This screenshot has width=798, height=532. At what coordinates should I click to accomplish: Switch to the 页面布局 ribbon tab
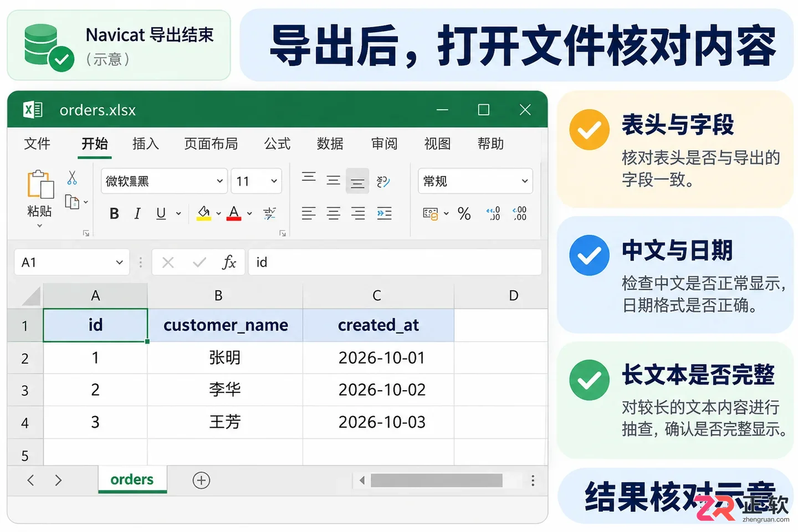211,144
